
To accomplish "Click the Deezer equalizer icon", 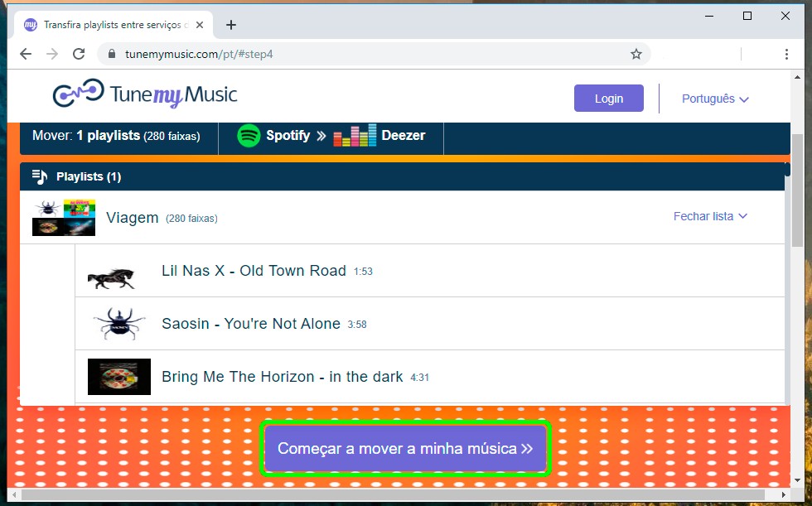I will 355,136.
